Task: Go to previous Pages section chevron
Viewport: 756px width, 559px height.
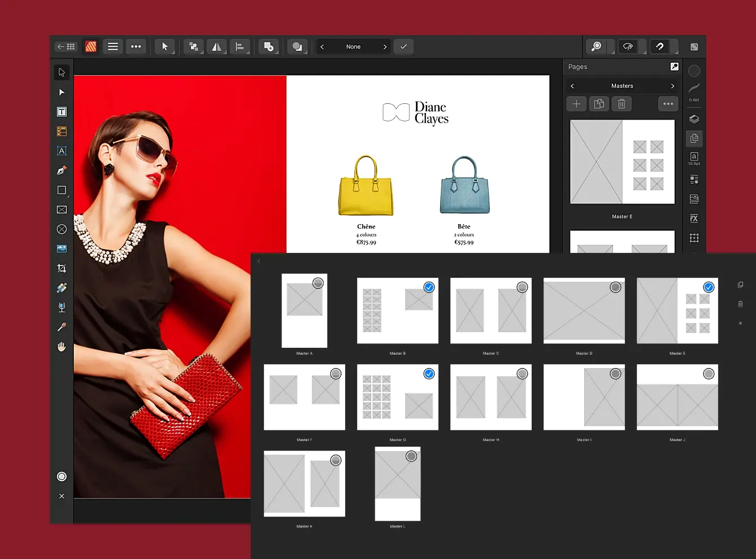Action: [x=572, y=86]
